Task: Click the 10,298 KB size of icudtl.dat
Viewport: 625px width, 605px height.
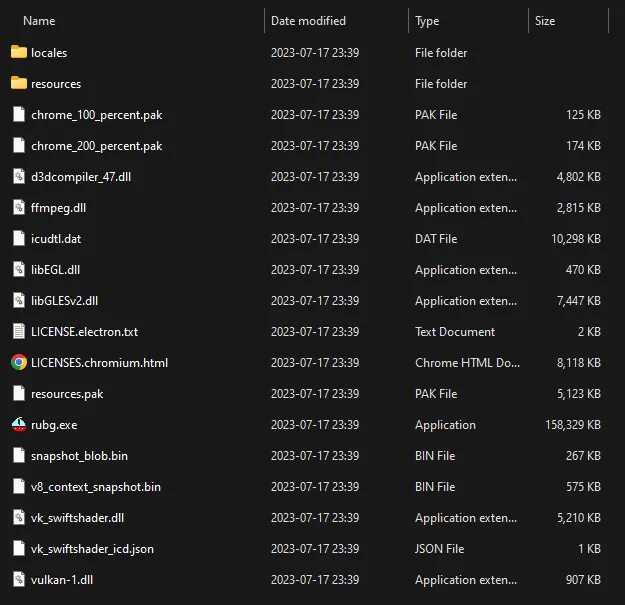Action: (576, 239)
